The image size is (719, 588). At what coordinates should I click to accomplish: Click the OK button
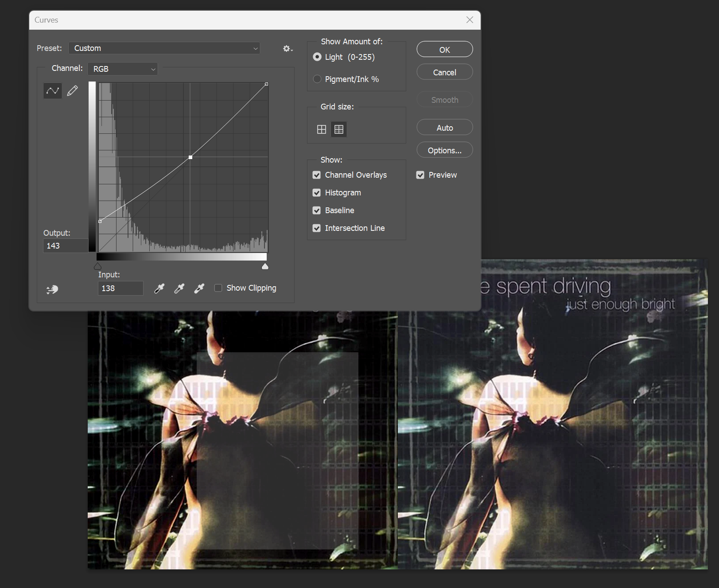click(x=444, y=50)
